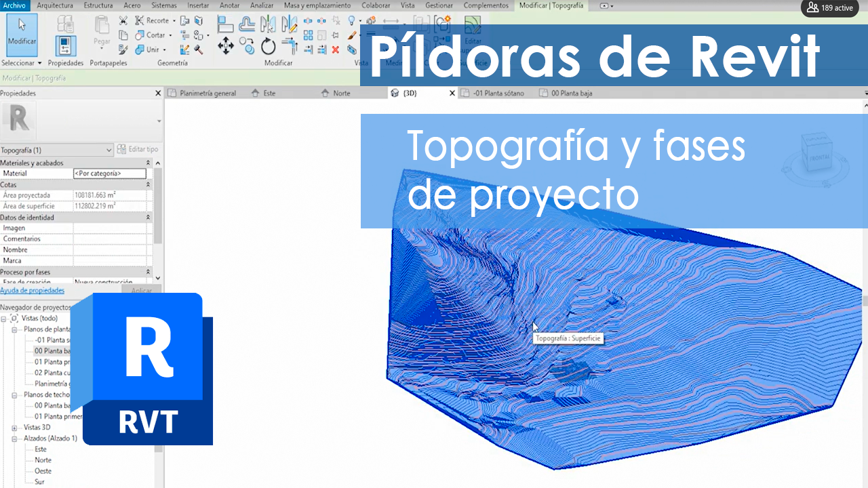
Task: Select the Array grid tool
Action: 309,35
